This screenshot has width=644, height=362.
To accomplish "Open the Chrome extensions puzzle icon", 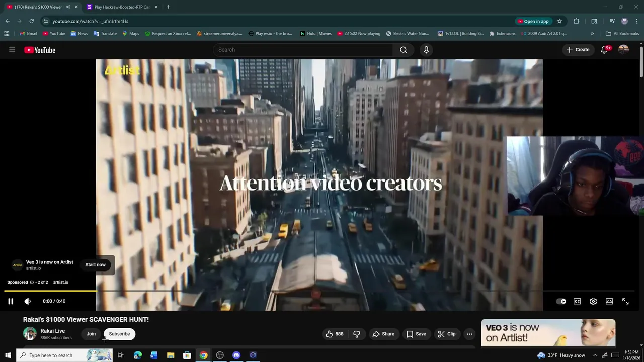I will [x=577, y=21].
